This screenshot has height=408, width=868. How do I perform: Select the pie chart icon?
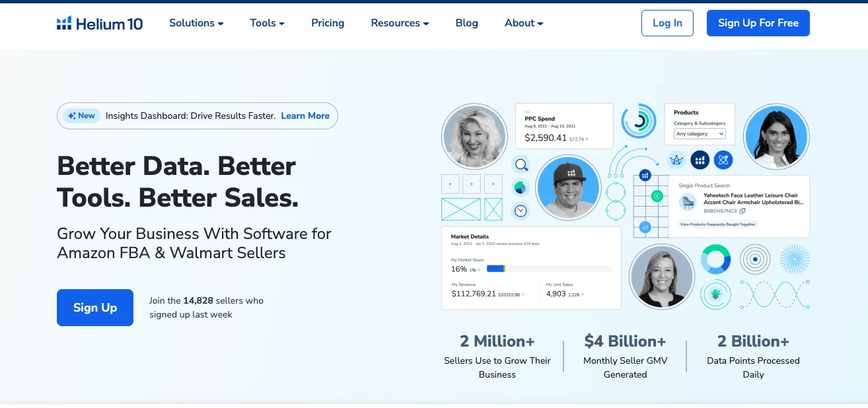tap(521, 187)
